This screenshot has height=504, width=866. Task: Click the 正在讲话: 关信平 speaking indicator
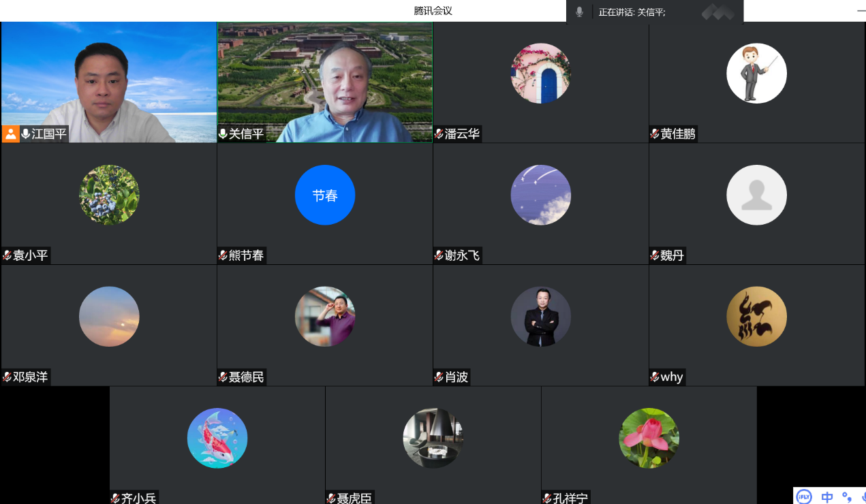point(632,12)
